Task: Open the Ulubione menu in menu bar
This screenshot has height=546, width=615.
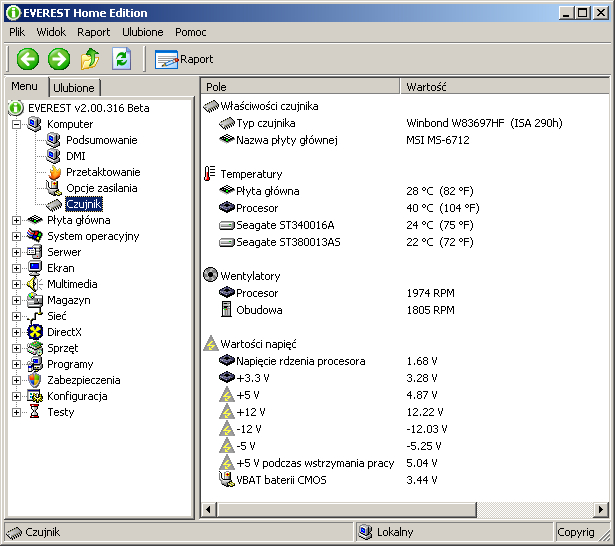Action: click(143, 32)
